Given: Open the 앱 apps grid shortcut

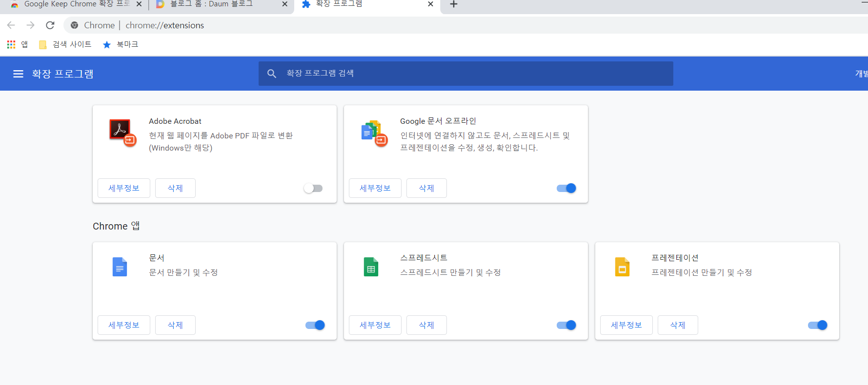Looking at the screenshot, I should (18, 44).
